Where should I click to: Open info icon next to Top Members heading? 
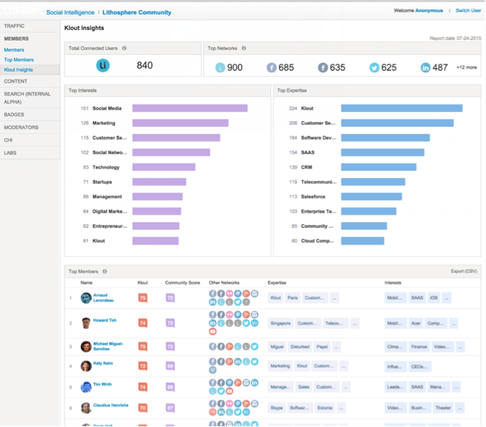point(105,271)
